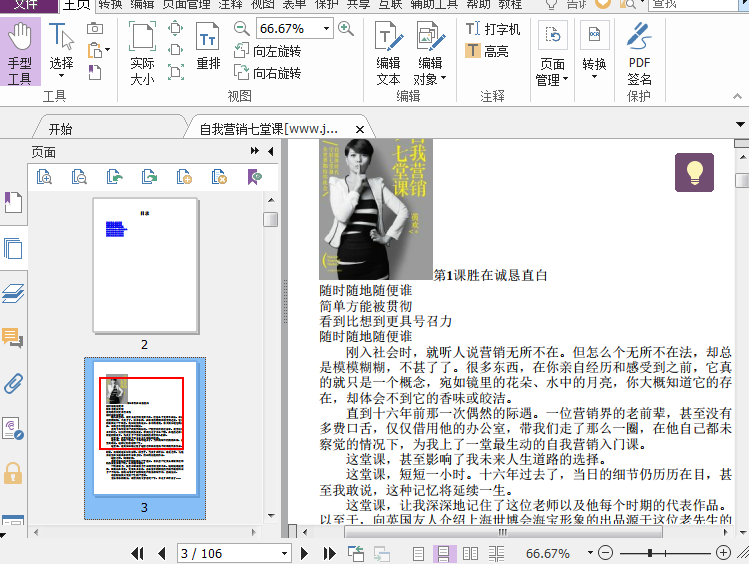This screenshot has width=749, height=564.
Task: Open the Attachments paperclip panel
Action: [x=13, y=383]
